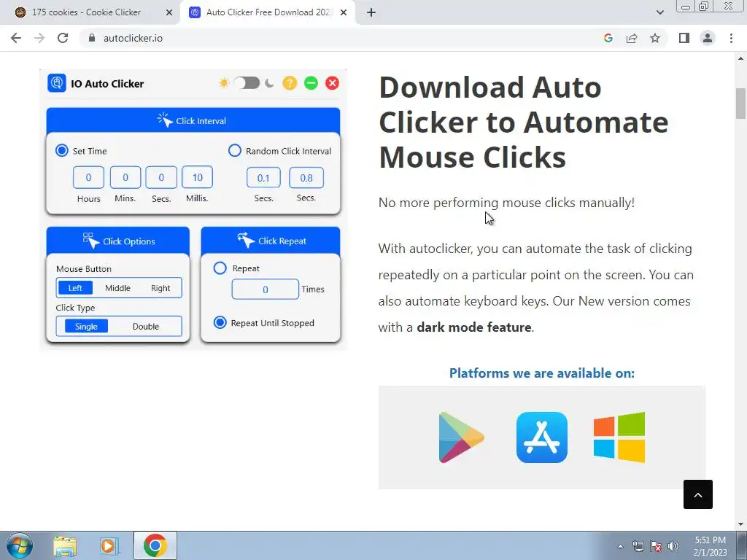Viewport: 747px width, 560px height.
Task: Click the Google Play platform icon
Action: click(x=461, y=437)
